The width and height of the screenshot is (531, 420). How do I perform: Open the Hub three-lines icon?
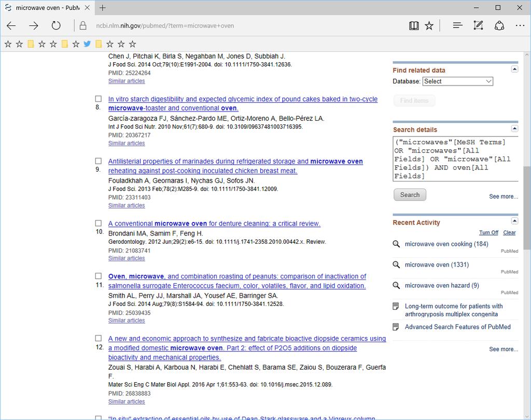coord(457,25)
